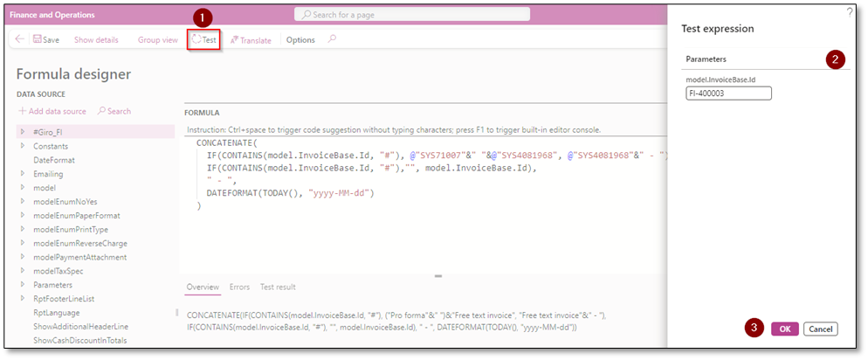
Task: Expand the Constants data source node
Action: coord(22,146)
